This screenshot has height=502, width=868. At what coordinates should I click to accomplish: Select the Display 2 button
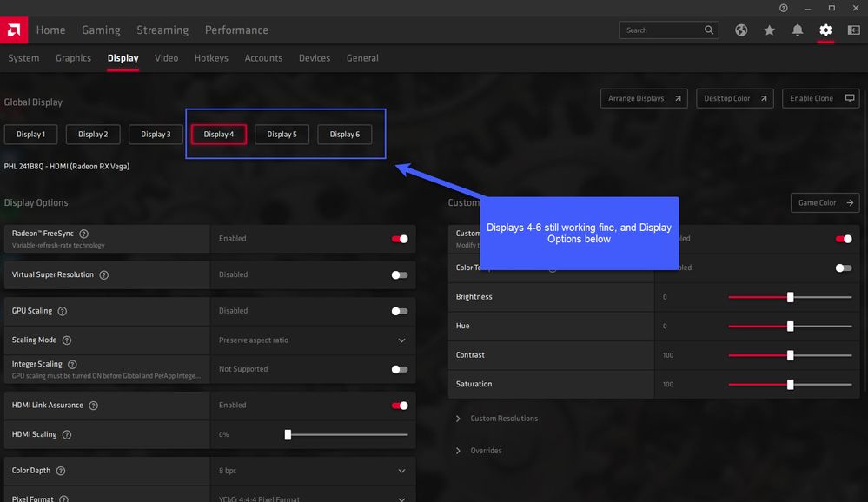click(93, 135)
